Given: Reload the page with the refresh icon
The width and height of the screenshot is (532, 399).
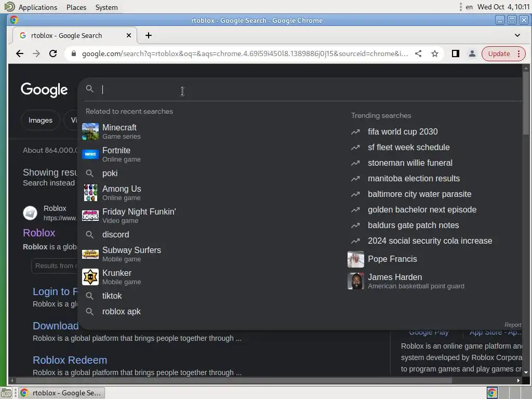Looking at the screenshot, I should (x=53, y=54).
